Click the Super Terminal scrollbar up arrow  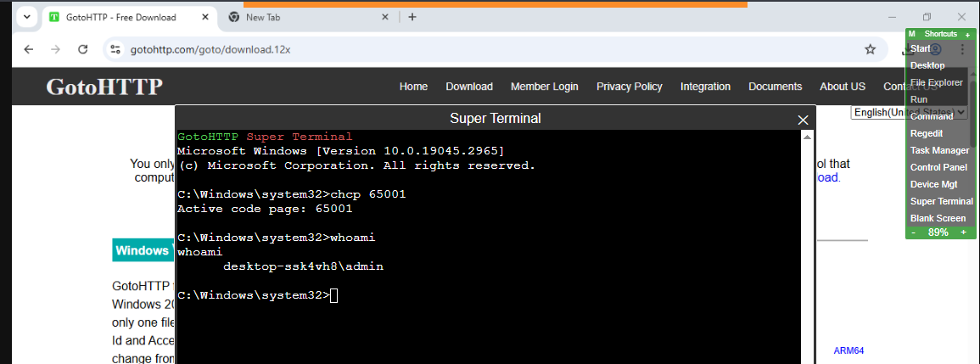click(807, 137)
